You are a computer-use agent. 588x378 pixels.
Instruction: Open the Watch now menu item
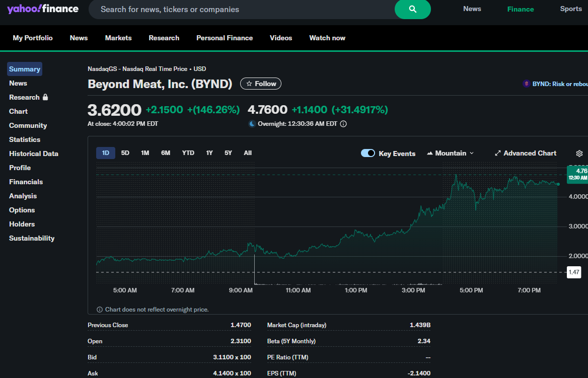tap(327, 38)
